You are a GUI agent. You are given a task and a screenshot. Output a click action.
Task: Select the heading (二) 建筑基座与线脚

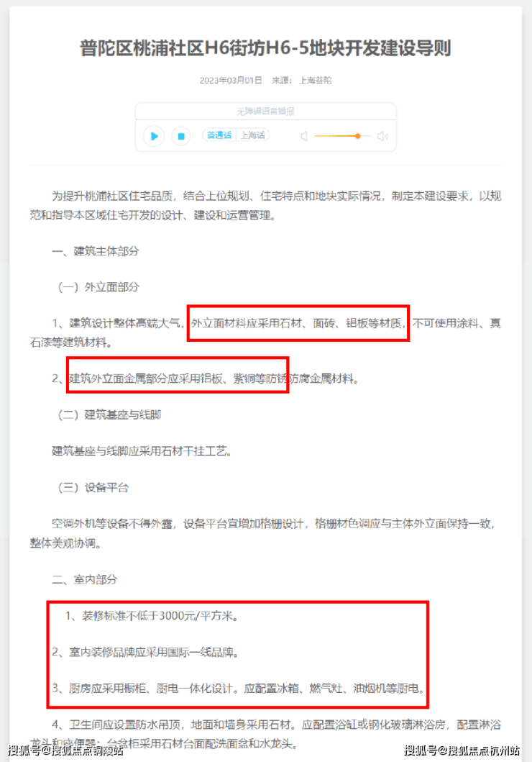(109, 414)
